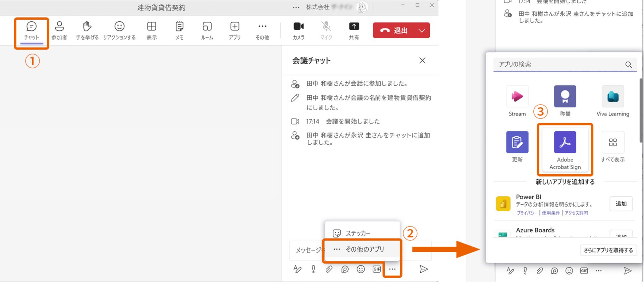Click the アプリの検索 search field

[565, 65]
